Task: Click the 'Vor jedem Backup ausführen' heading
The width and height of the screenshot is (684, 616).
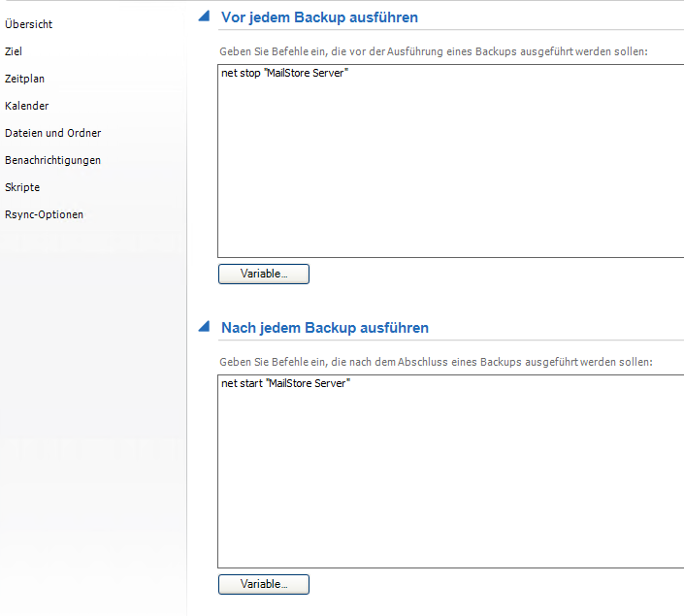Action: tap(319, 17)
